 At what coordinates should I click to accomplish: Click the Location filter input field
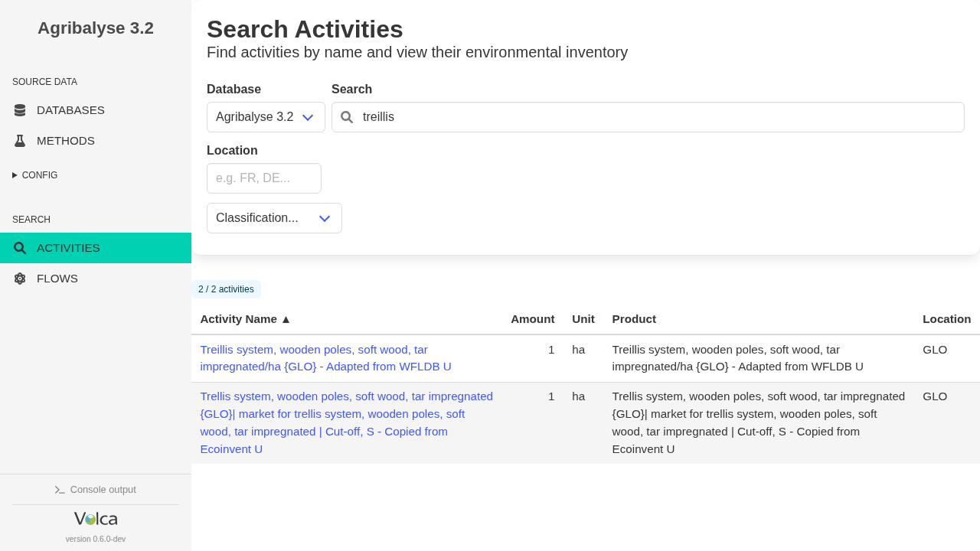[264, 178]
